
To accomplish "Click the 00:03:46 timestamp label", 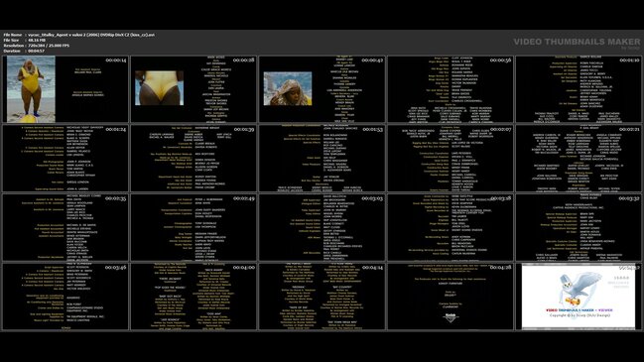I will [115, 267].
